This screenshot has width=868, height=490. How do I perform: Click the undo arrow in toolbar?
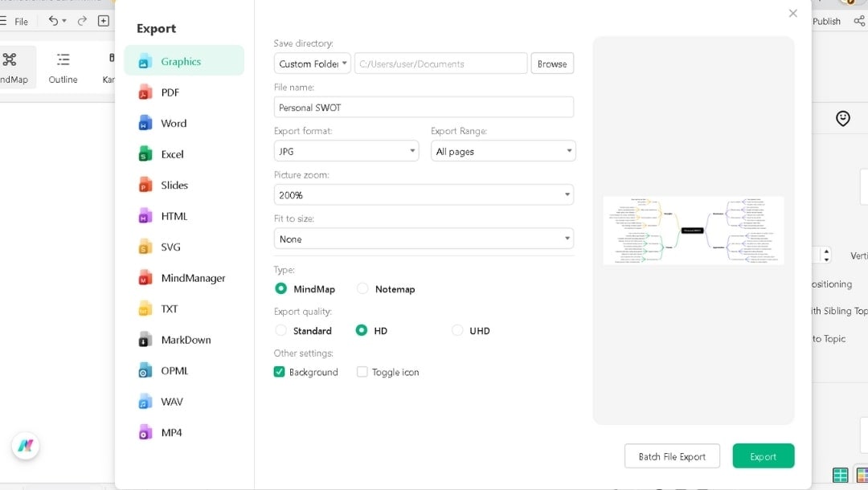click(53, 21)
